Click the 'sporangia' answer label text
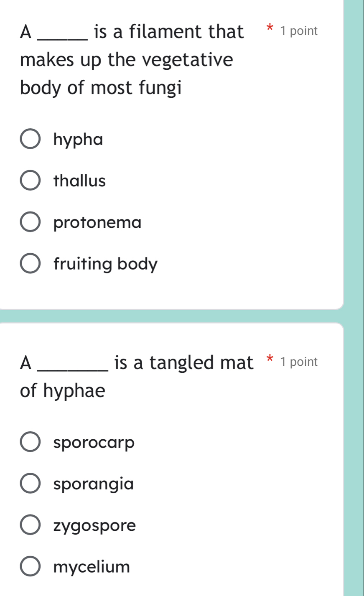Screen dimensions: 364x596 point(94,484)
